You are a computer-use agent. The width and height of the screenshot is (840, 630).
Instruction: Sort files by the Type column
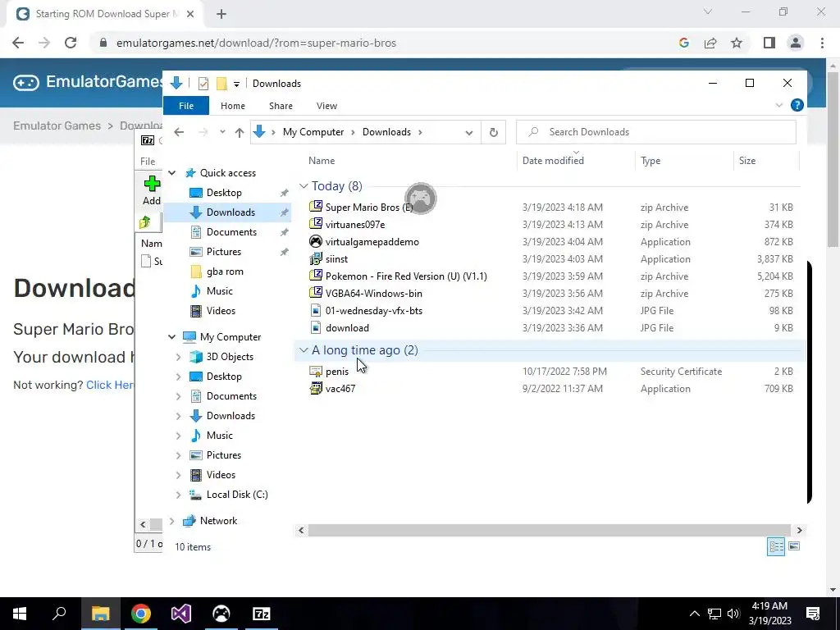(651, 161)
